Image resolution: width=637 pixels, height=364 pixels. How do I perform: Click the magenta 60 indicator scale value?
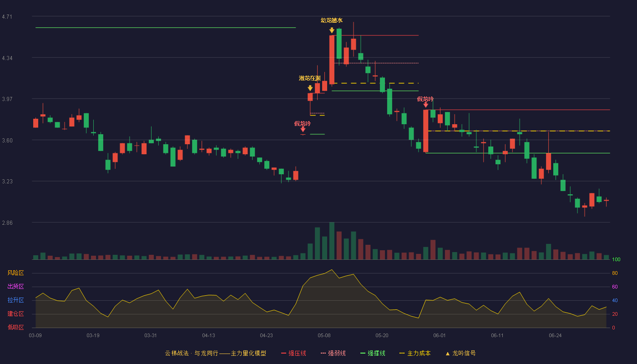coord(615,287)
